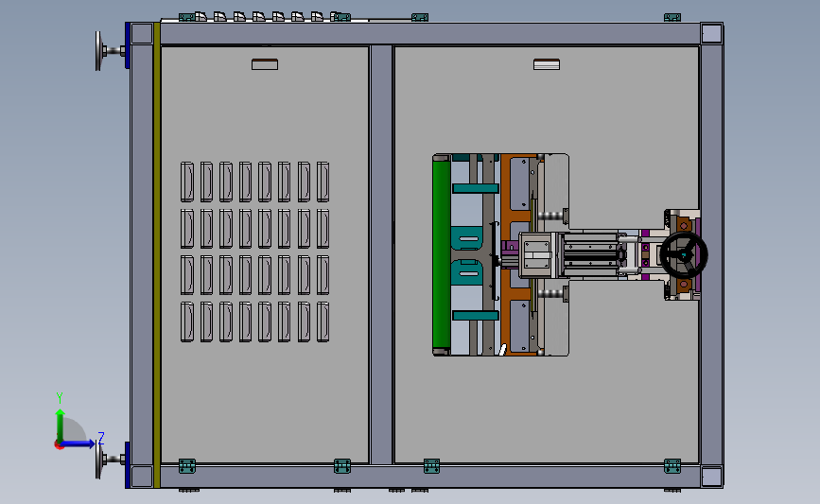Viewport: 820px width, 504px height.
Task: Select the teal hinge at left door's bottom-left
Action: 186,466
